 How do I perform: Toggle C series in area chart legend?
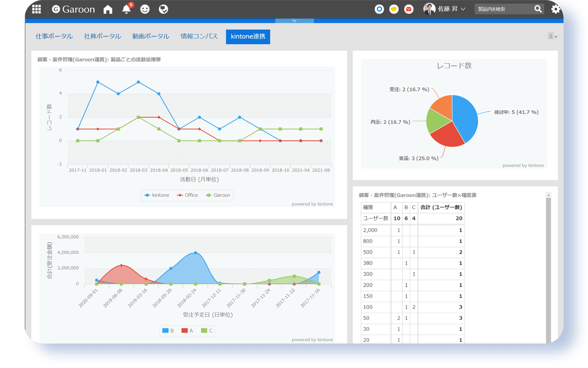pos(207,331)
